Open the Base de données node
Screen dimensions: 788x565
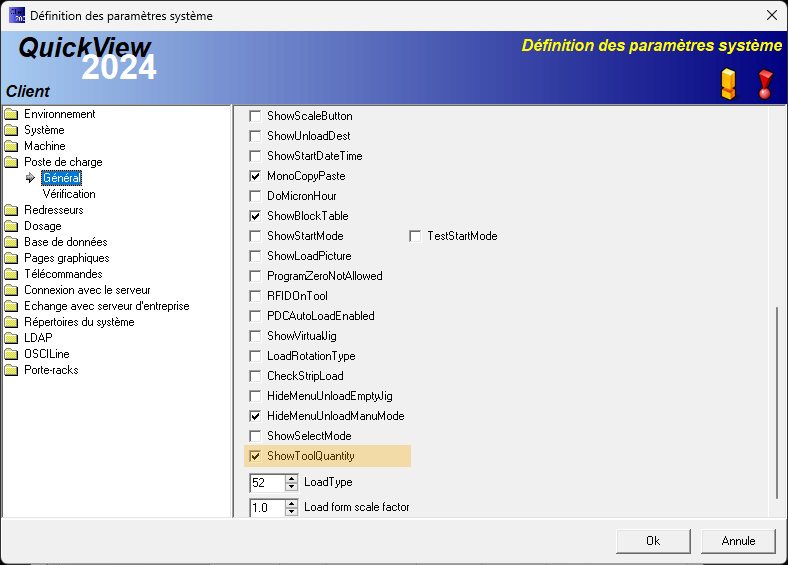pyautogui.click(x=66, y=242)
